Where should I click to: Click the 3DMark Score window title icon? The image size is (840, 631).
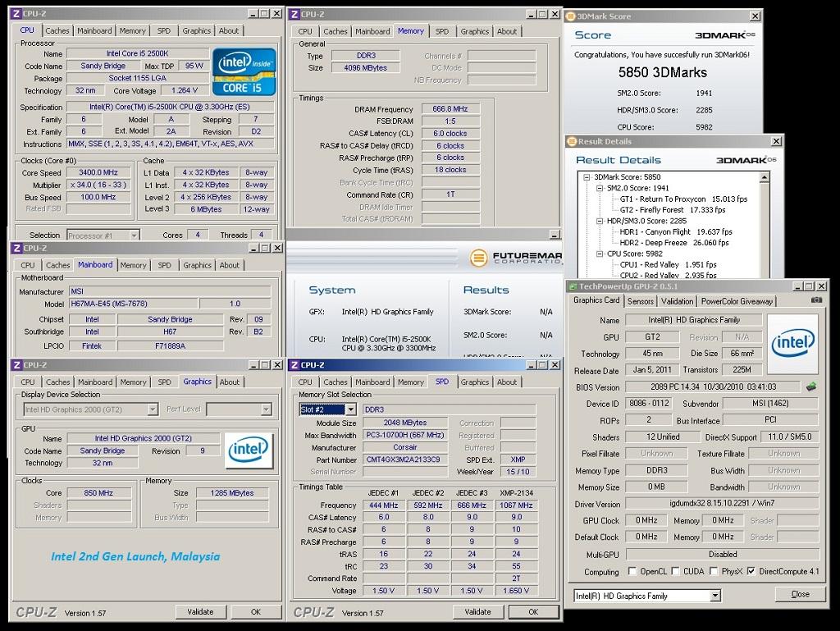click(x=571, y=16)
